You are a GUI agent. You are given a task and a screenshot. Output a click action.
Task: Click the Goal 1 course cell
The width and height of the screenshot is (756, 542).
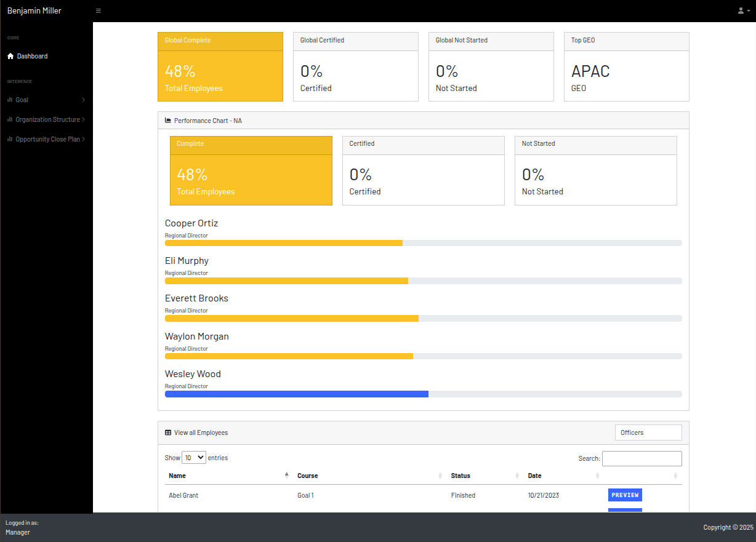point(305,495)
